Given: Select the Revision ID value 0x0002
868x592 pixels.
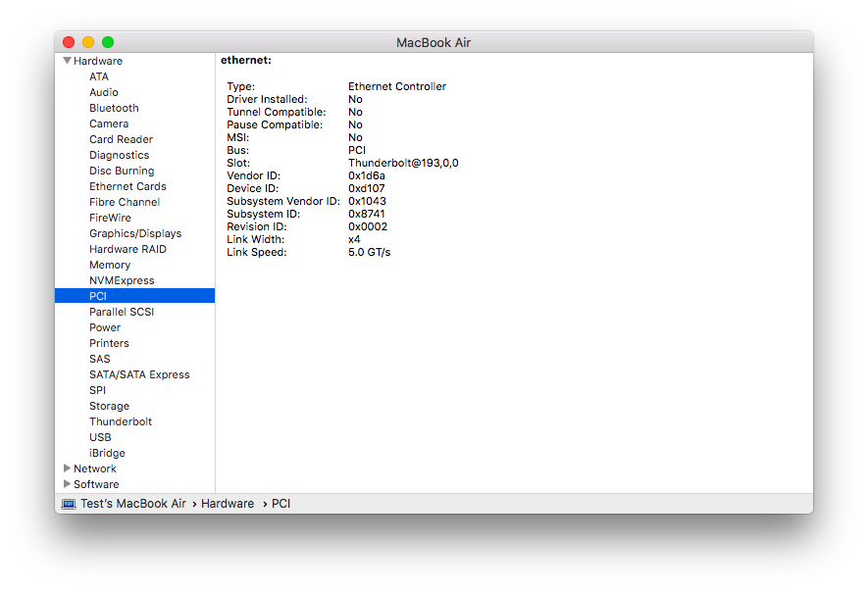Looking at the screenshot, I should 368,226.
